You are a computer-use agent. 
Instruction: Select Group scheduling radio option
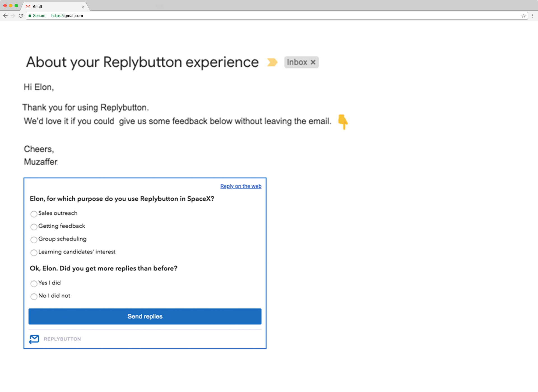pos(34,240)
